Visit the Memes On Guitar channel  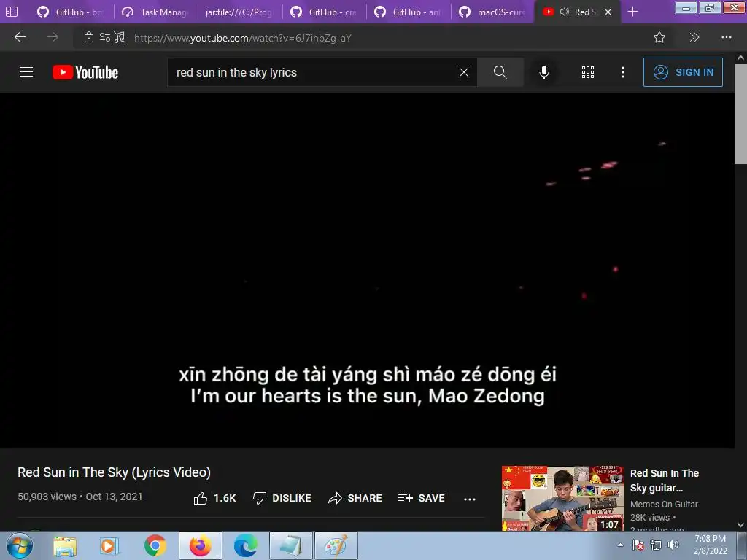[664, 505]
